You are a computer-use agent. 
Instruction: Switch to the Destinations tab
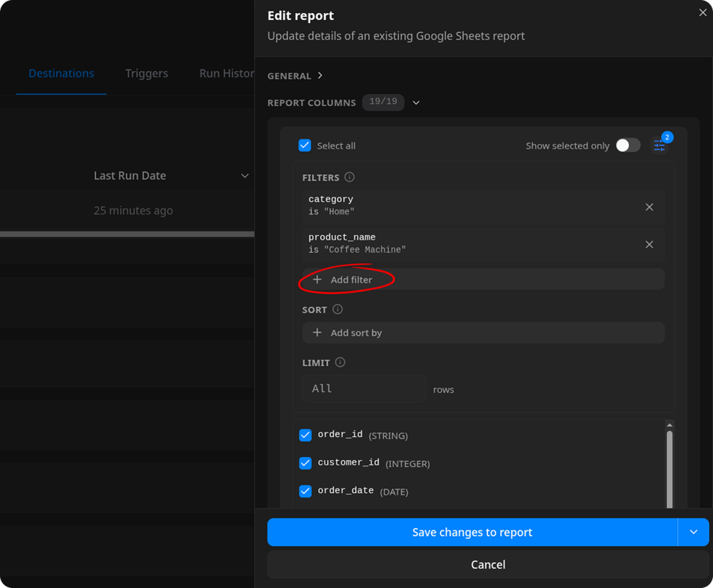click(61, 73)
